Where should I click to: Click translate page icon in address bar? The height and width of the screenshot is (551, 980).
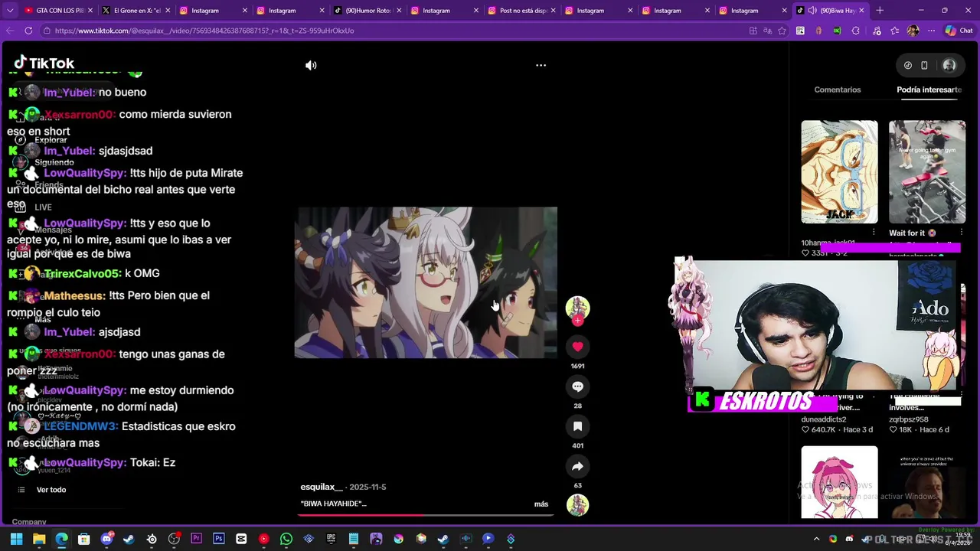coord(767,31)
